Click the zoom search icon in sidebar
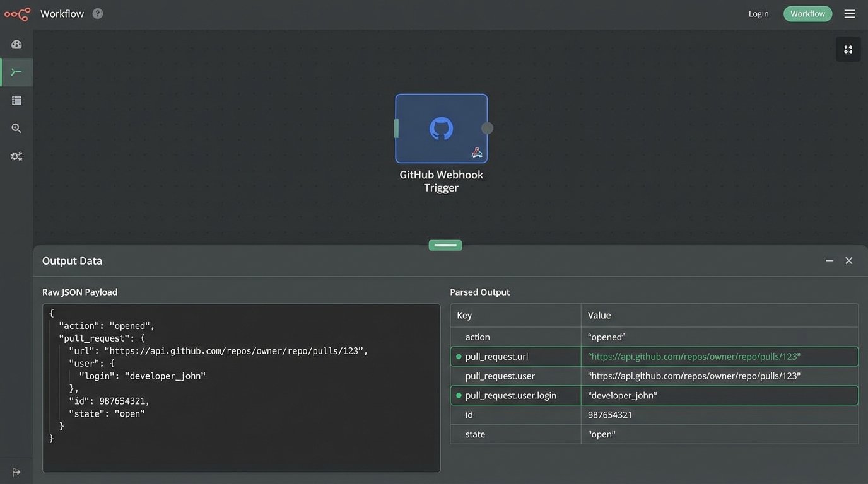The image size is (868, 484). coord(16,127)
